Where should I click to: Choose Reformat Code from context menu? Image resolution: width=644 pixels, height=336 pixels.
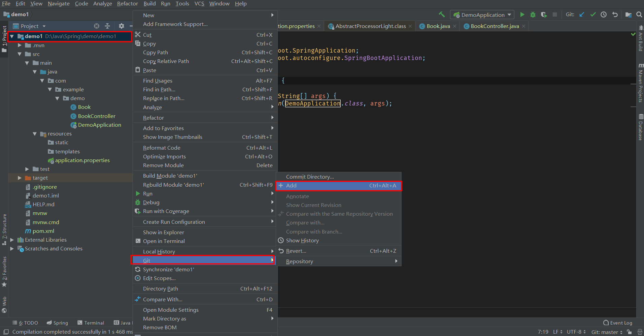pos(205,148)
